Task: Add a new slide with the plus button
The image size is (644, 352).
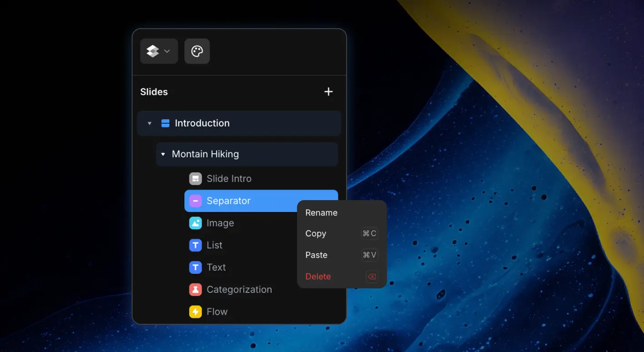Action: point(328,91)
